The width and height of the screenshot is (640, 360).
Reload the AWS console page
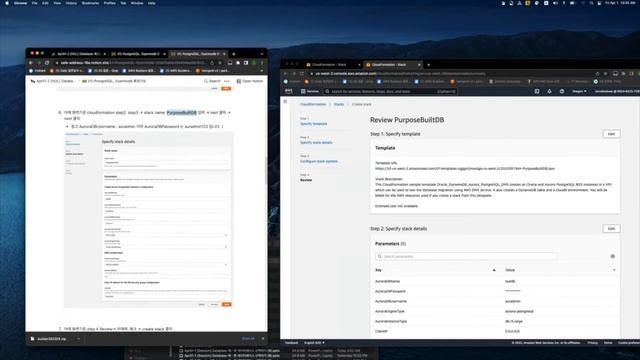point(302,73)
